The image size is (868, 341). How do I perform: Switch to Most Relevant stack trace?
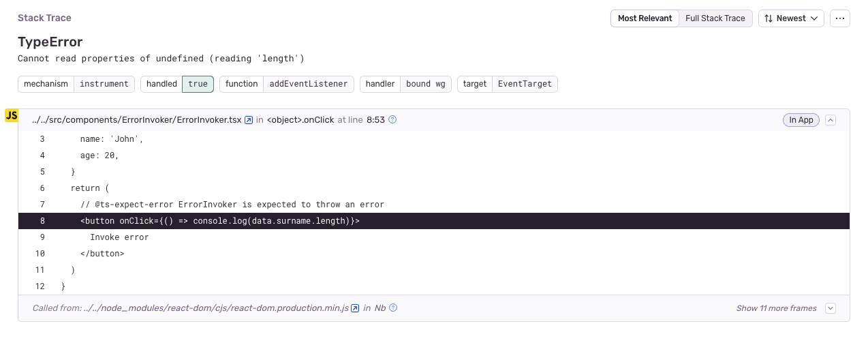645,18
